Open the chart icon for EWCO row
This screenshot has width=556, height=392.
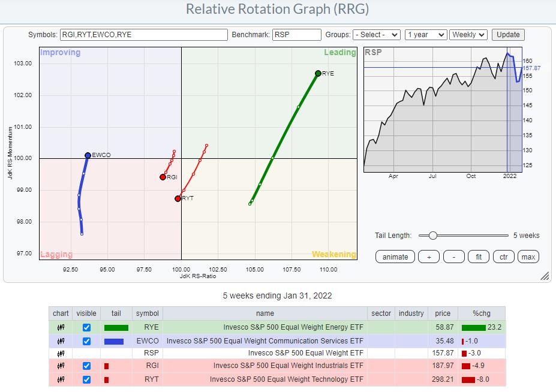pos(61,341)
